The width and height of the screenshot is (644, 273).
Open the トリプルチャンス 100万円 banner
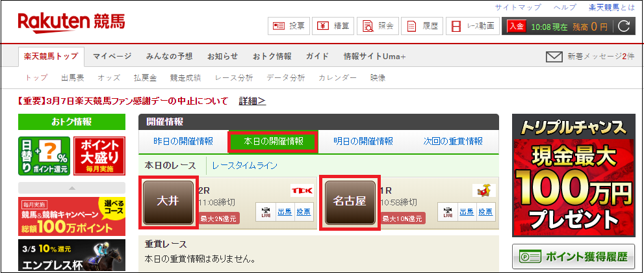[x=574, y=175]
